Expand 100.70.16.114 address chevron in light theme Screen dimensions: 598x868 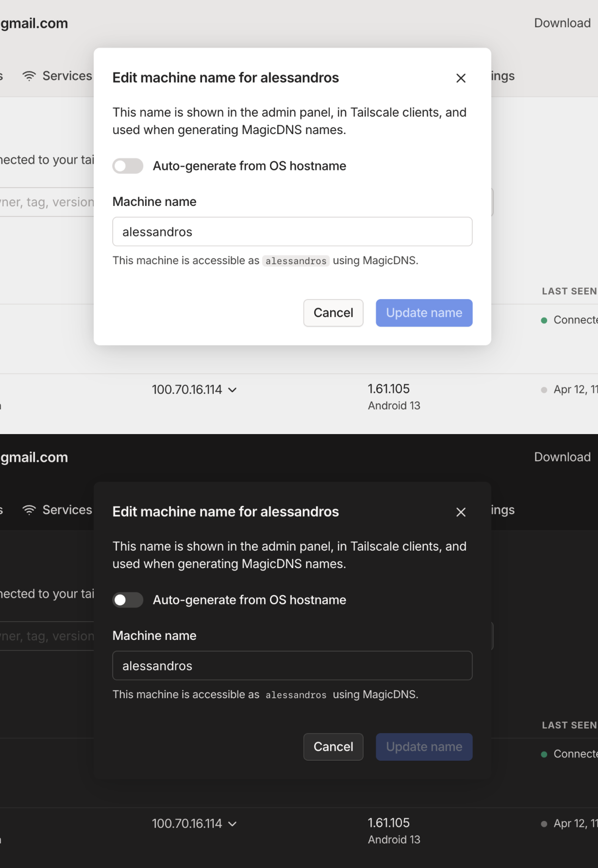point(232,390)
